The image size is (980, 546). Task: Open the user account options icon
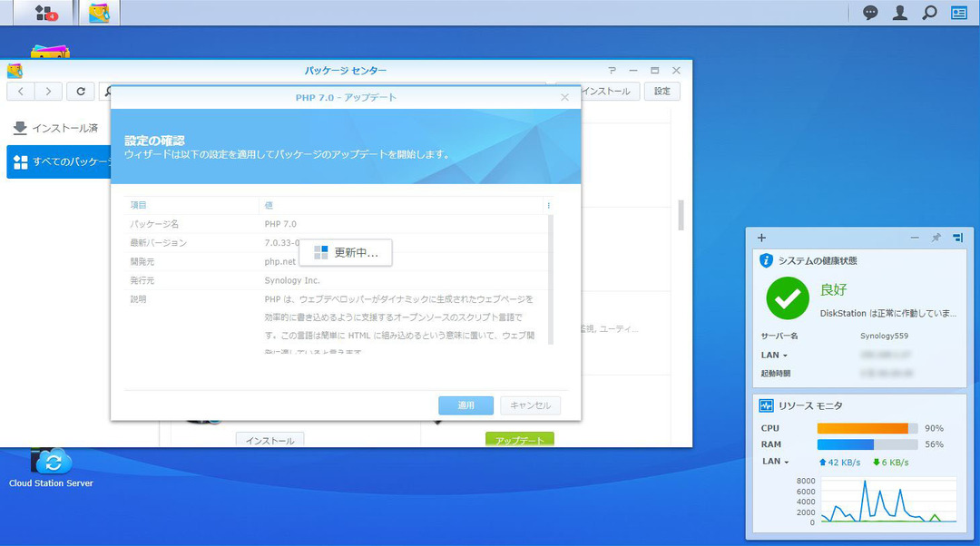[899, 13]
